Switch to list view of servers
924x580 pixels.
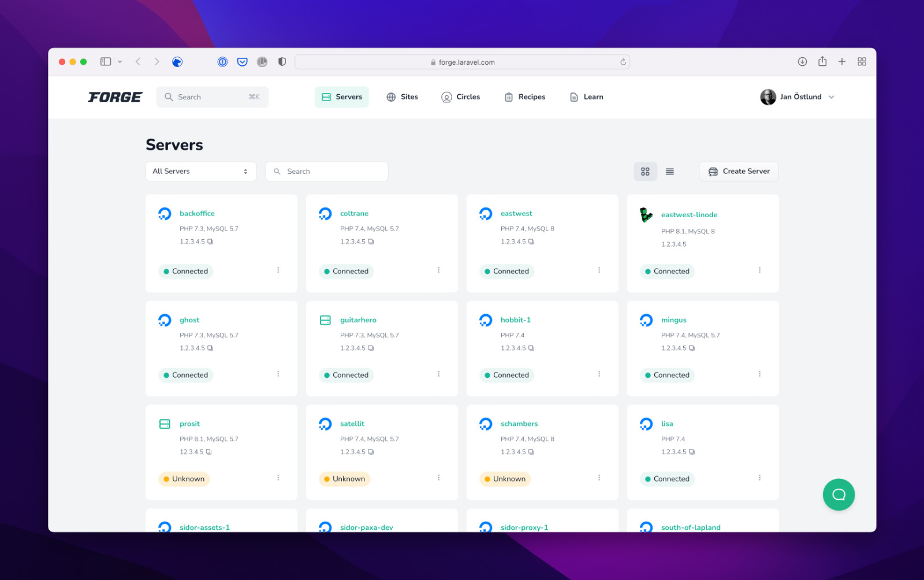tap(669, 171)
